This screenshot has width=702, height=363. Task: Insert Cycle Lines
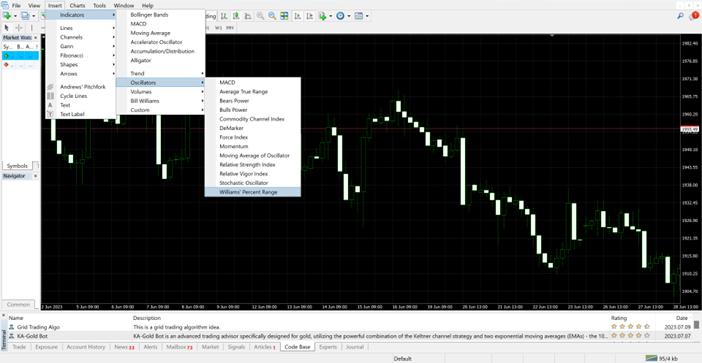pos(81,96)
